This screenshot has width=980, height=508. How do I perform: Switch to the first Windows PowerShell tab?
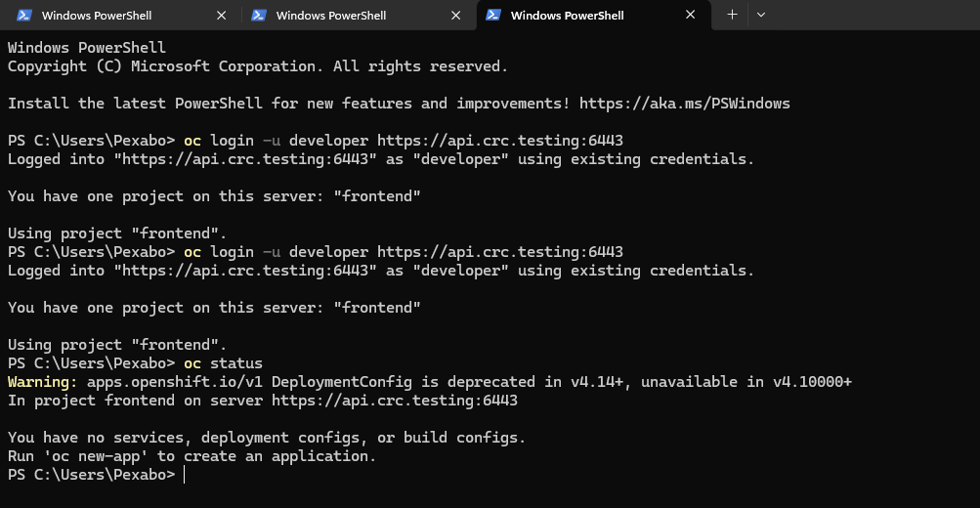tap(118, 15)
